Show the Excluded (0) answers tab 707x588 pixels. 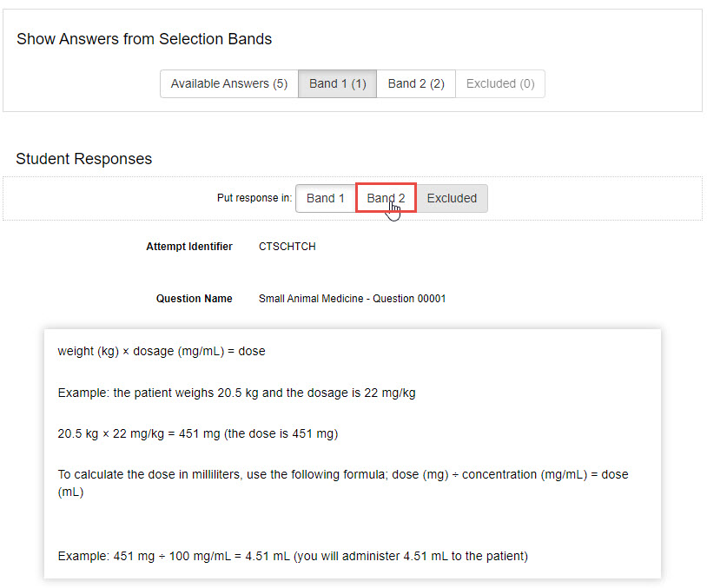[499, 84]
